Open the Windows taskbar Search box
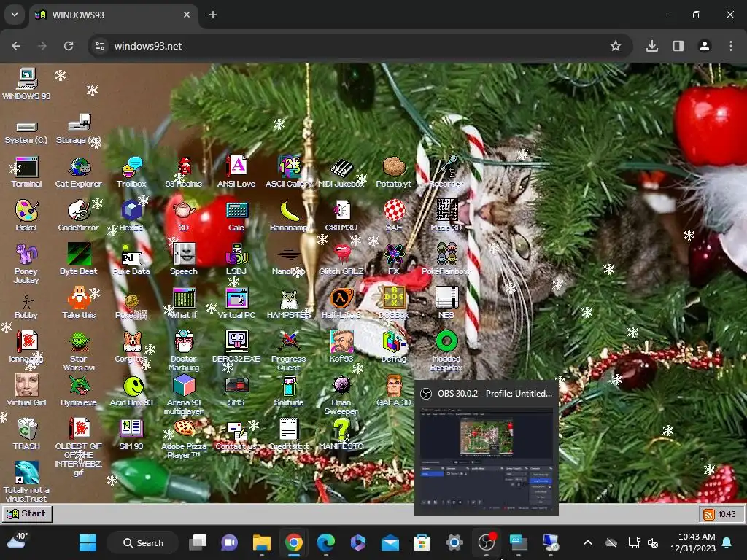This screenshot has width=747, height=560. (x=144, y=542)
